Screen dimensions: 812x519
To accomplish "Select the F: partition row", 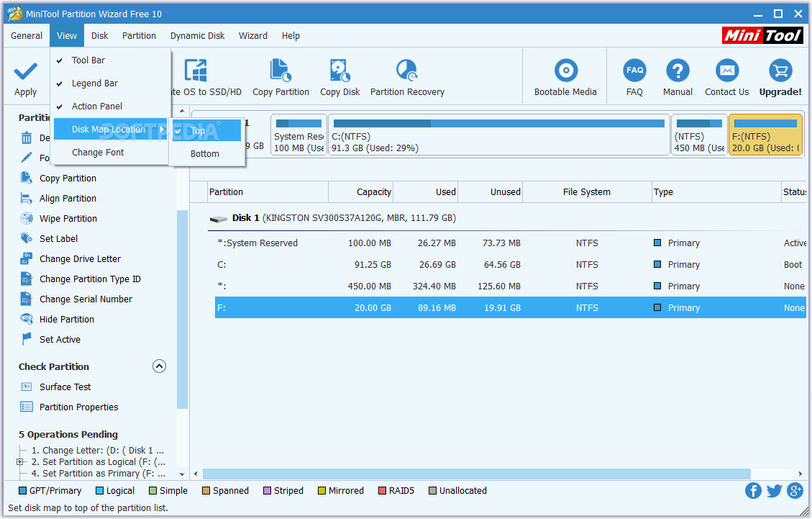I will point(510,307).
